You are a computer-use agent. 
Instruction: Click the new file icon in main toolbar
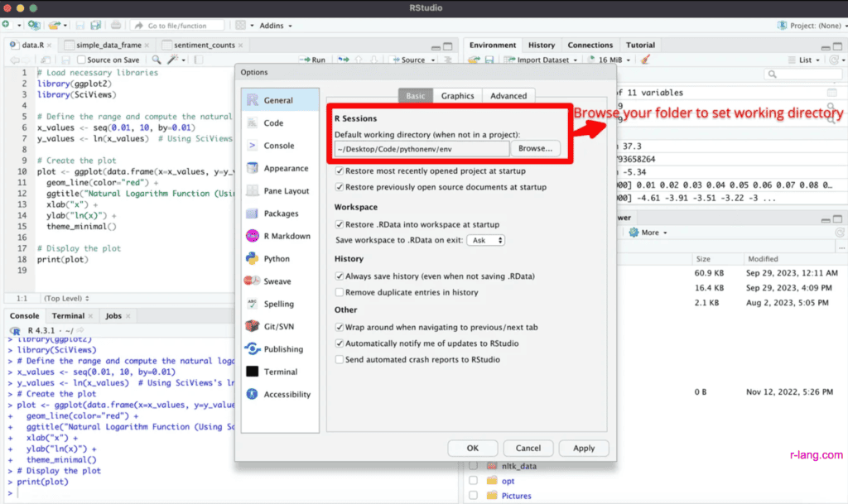(x=6, y=25)
